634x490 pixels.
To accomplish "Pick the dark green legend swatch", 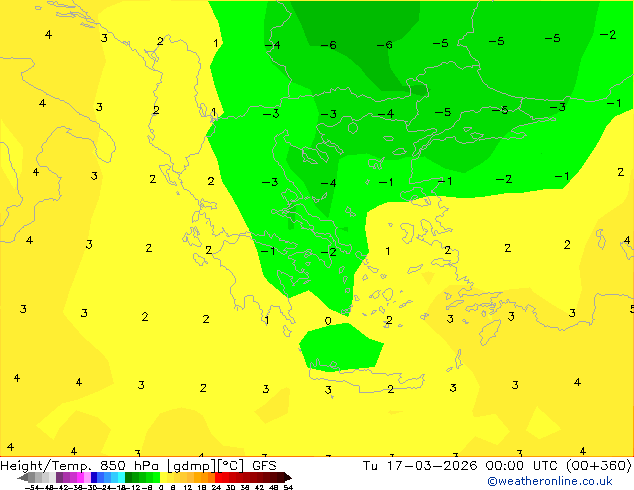I will (129, 478).
